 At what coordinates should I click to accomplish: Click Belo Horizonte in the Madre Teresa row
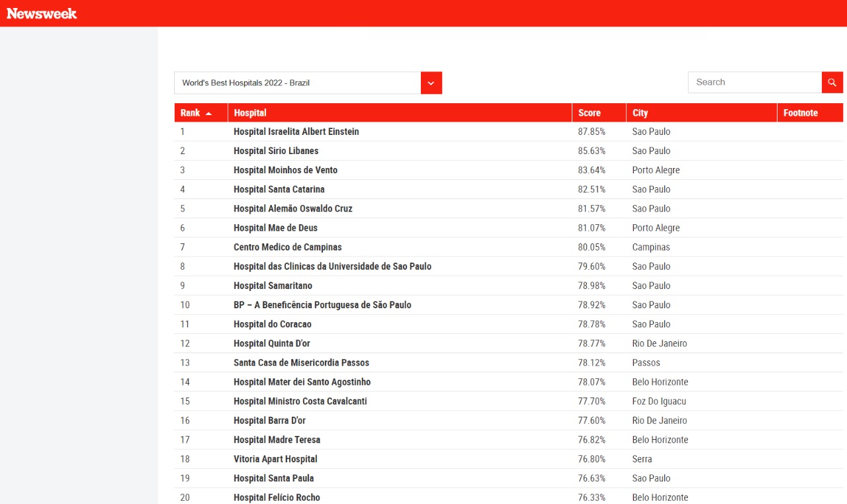tap(660, 439)
